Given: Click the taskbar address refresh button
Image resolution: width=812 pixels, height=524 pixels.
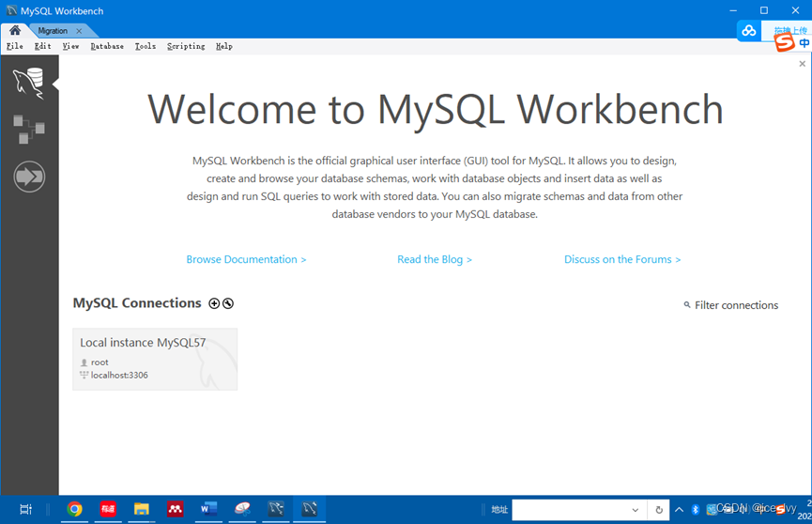Looking at the screenshot, I should (x=659, y=510).
